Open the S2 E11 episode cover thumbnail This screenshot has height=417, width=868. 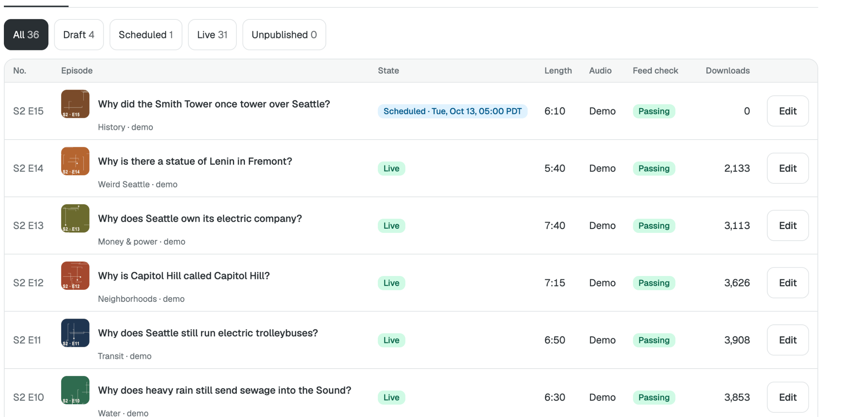pos(75,333)
